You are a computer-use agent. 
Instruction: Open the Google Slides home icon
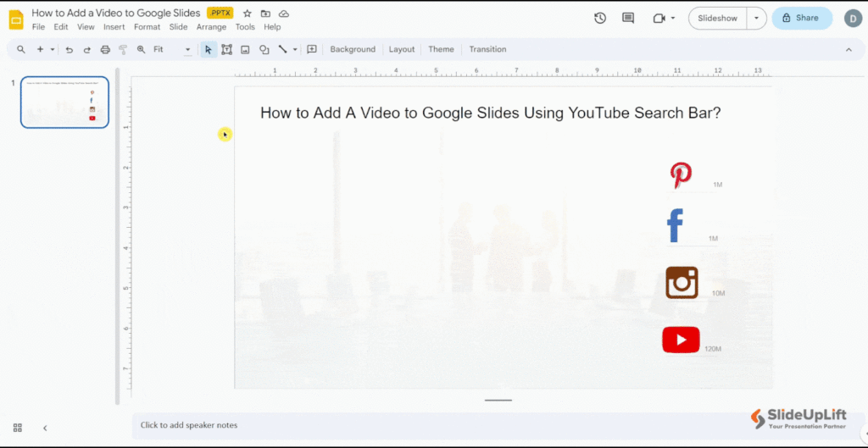point(16,19)
